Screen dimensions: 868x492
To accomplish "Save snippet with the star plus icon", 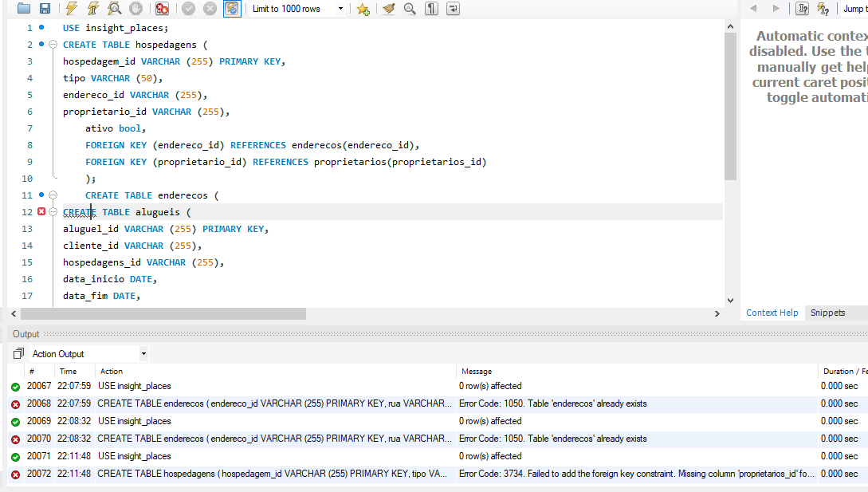I will tap(363, 9).
